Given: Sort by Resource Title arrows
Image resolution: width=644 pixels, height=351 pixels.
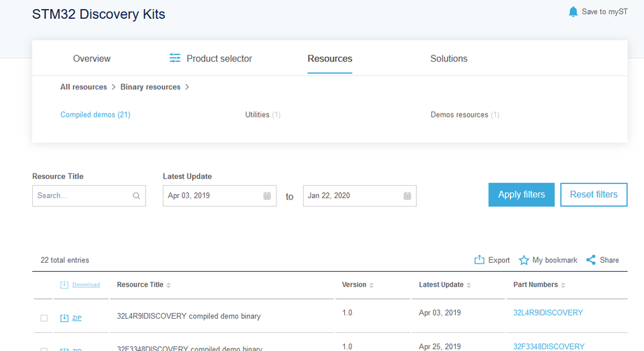Looking at the screenshot, I should pyautogui.click(x=168, y=285).
